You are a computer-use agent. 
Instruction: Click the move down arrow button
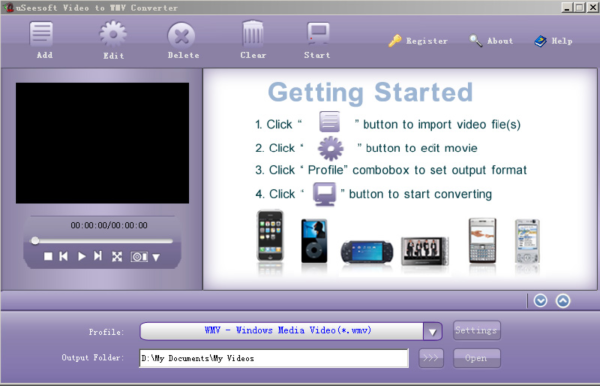click(540, 301)
